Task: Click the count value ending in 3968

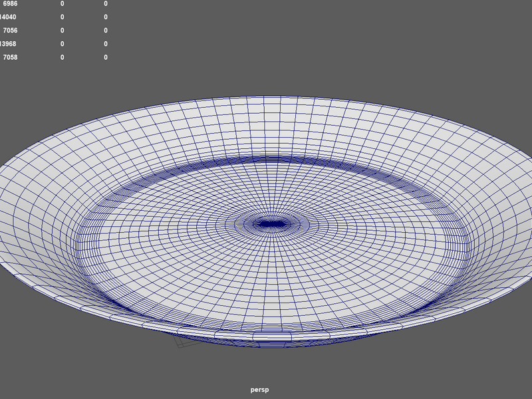Action: [x=8, y=44]
